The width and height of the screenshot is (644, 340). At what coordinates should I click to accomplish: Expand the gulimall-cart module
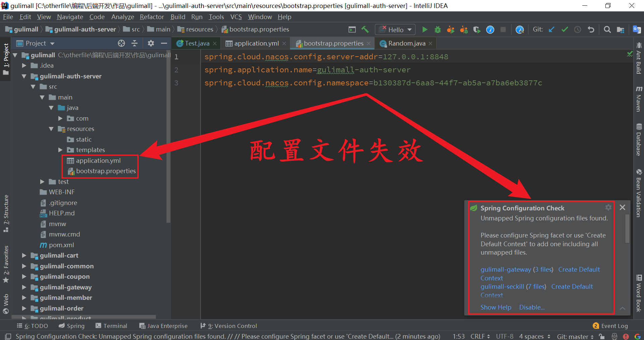24,256
